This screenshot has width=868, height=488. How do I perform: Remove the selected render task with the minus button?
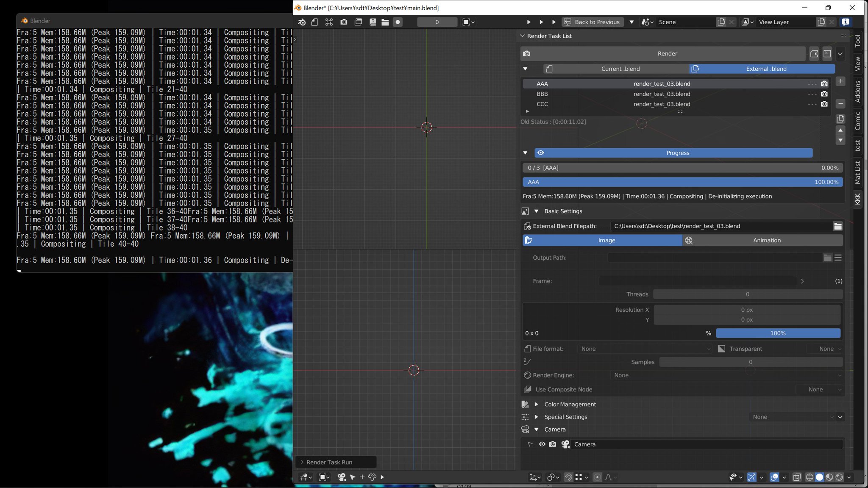(x=840, y=104)
